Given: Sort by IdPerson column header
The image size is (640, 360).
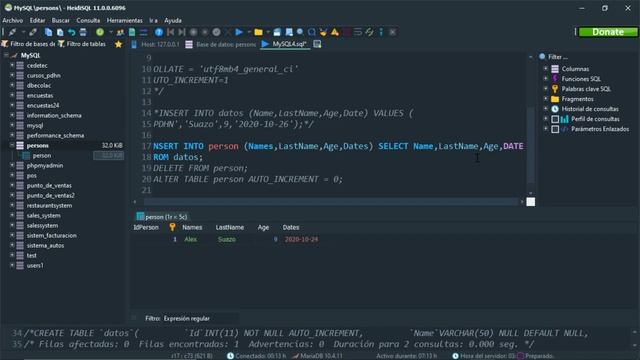Looking at the screenshot, I should (146, 227).
